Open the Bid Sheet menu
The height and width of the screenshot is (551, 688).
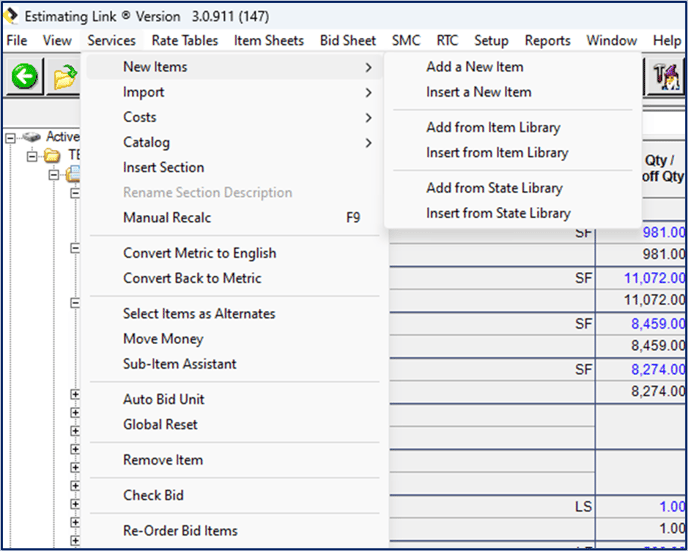tap(348, 40)
